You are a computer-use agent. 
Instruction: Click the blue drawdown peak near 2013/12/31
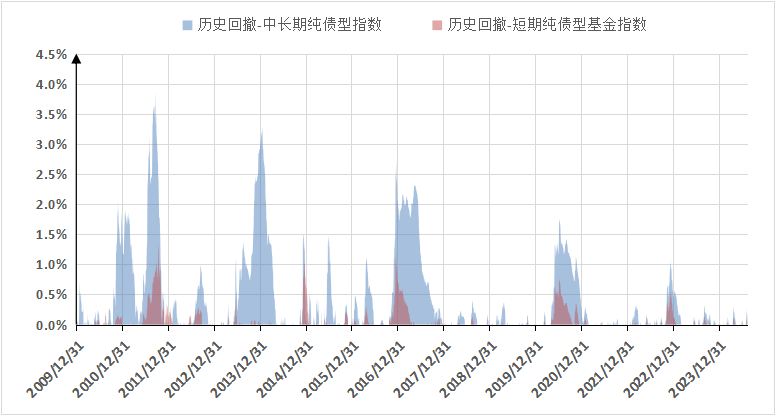pos(261,133)
